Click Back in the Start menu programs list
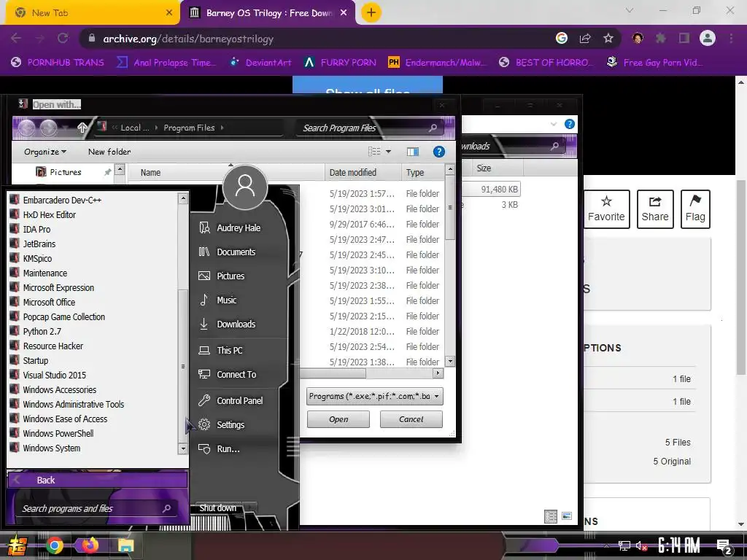The image size is (747, 560). 98,480
